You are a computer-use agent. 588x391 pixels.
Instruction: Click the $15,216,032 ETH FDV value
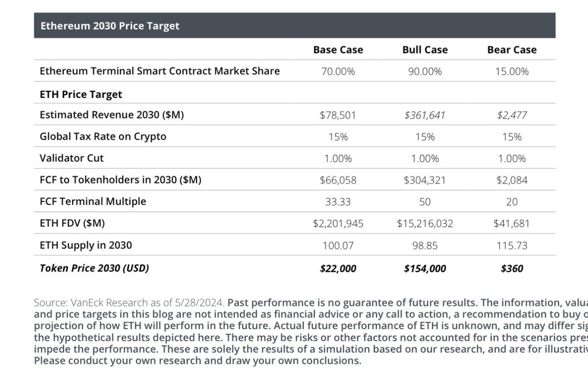pyautogui.click(x=425, y=223)
